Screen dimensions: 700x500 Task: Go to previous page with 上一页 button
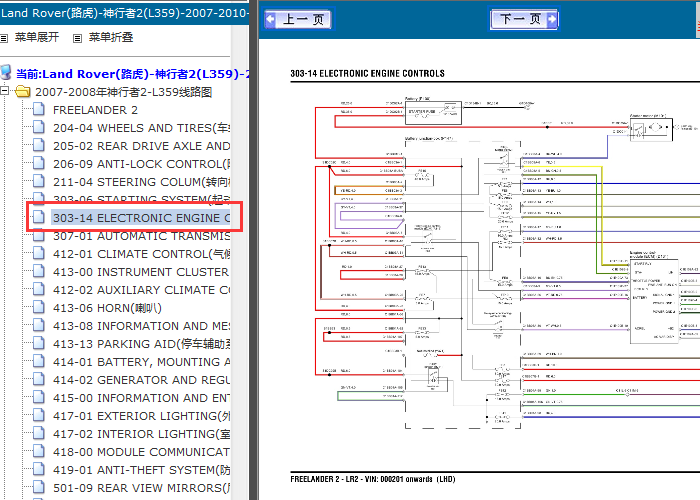(x=298, y=19)
